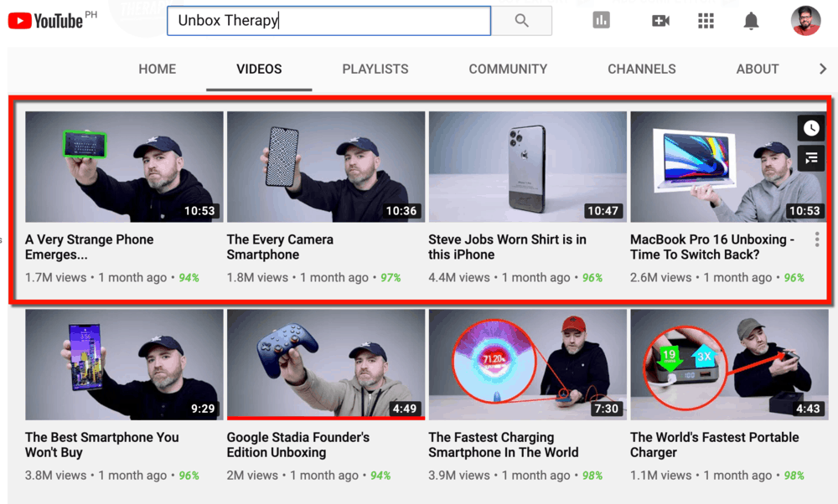Switch to the HOME tab
Viewport: 838px width, 504px height.
(x=158, y=69)
